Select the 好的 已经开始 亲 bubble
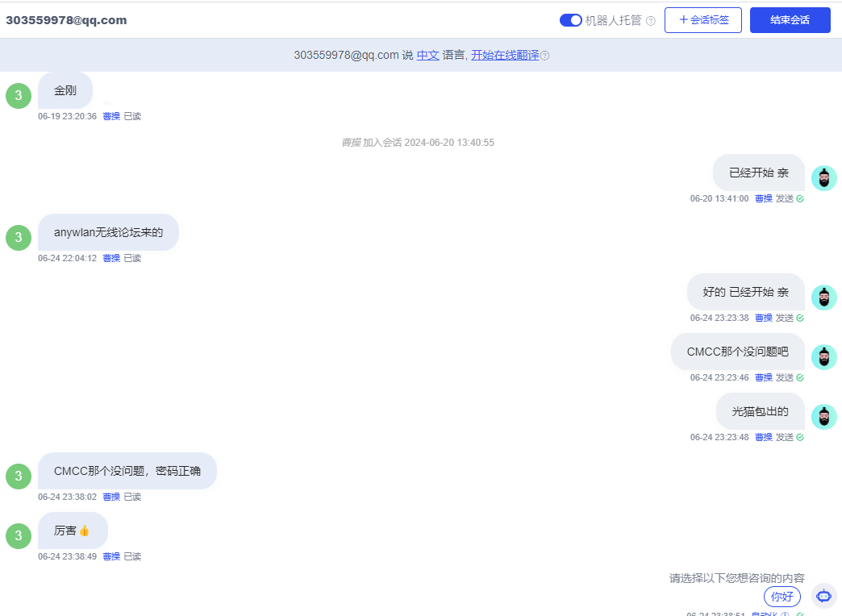Image resolution: width=842 pixels, height=616 pixels. tap(746, 292)
